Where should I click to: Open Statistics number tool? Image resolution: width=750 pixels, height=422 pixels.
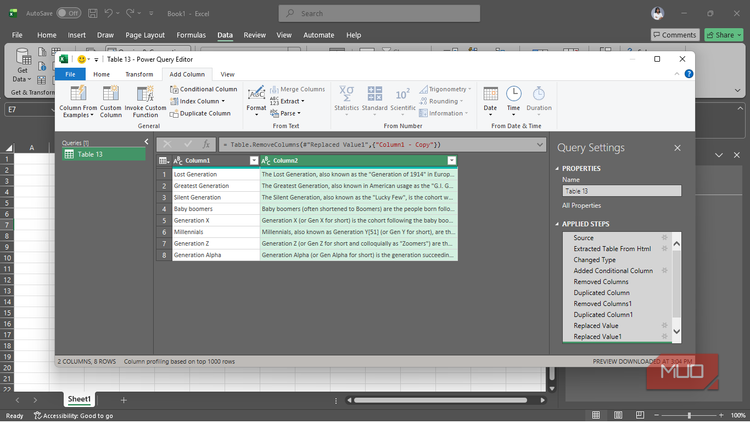tap(346, 101)
